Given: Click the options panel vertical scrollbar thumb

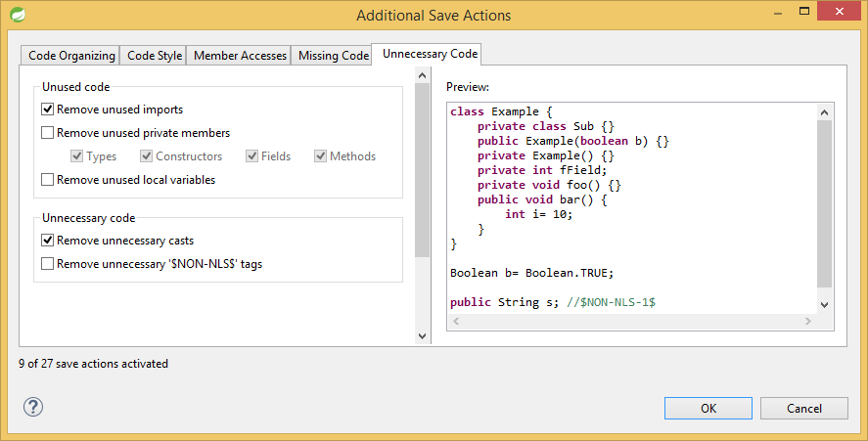Looking at the screenshot, I should 423,170.
